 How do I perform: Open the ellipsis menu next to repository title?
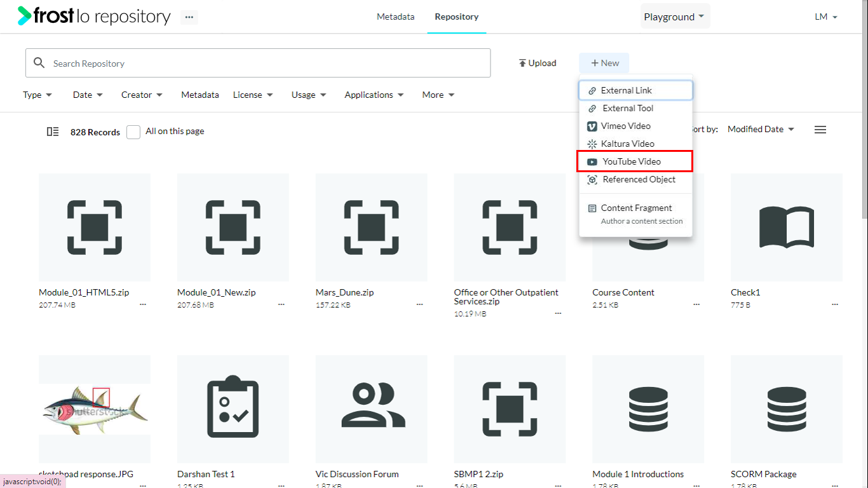(189, 18)
